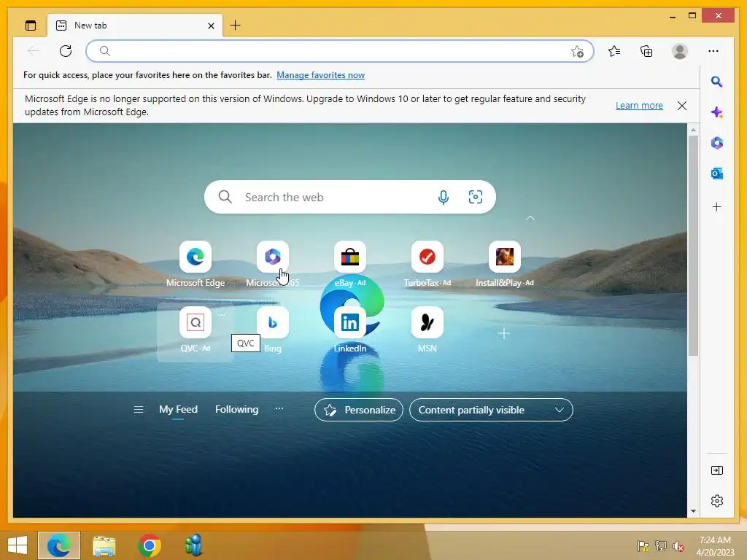Image resolution: width=747 pixels, height=560 pixels.
Task: Open the sidebar Outlook icon
Action: click(716, 174)
